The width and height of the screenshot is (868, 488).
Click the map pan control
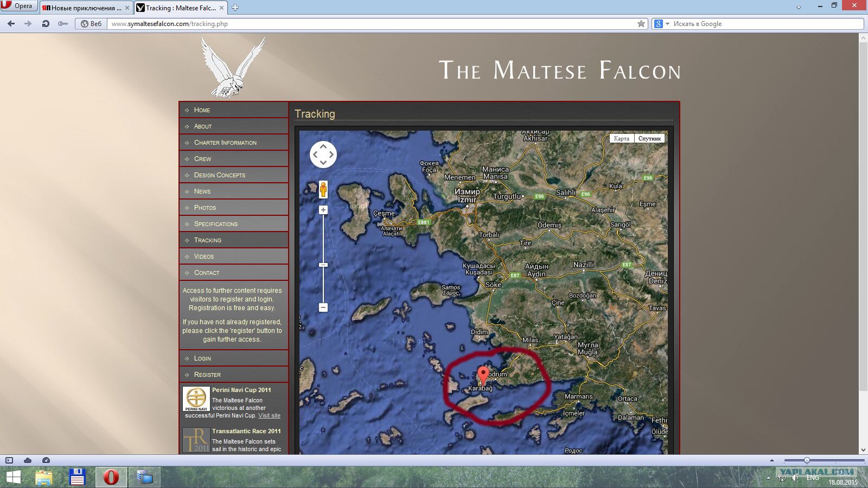323,155
